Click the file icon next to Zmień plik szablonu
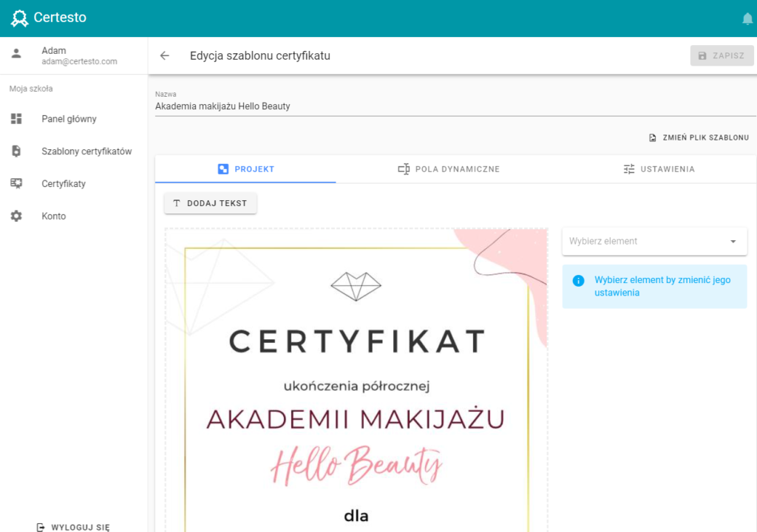The width and height of the screenshot is (757, 532). 653,137
